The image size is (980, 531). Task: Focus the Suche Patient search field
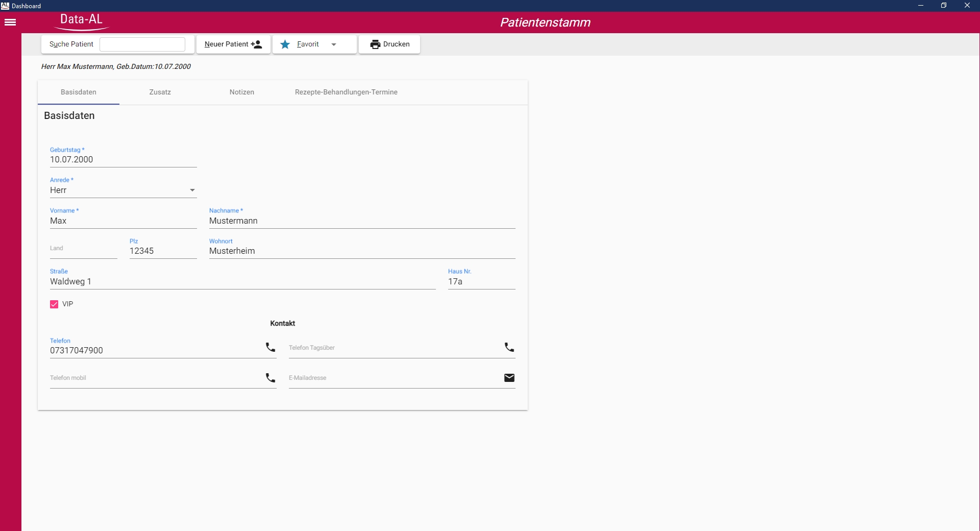coord(142,44)
